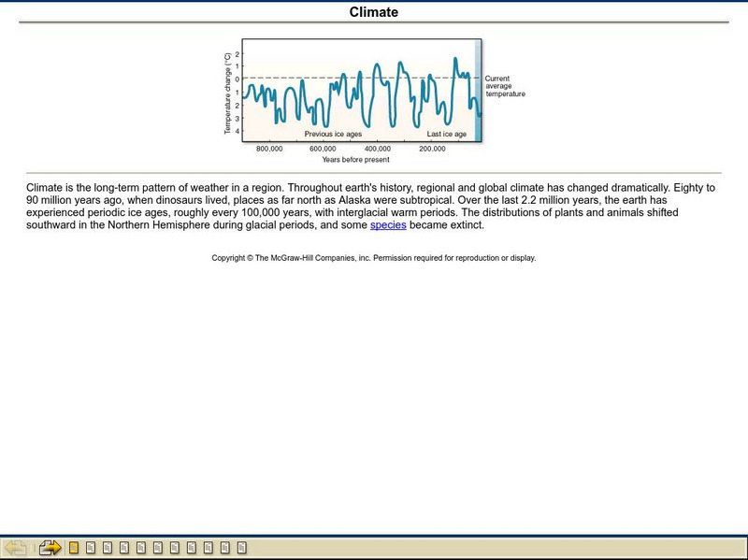Follow the "species" hyperlink in the paragraph
Viewport: 748px width, 560px height.
[388, 224]
